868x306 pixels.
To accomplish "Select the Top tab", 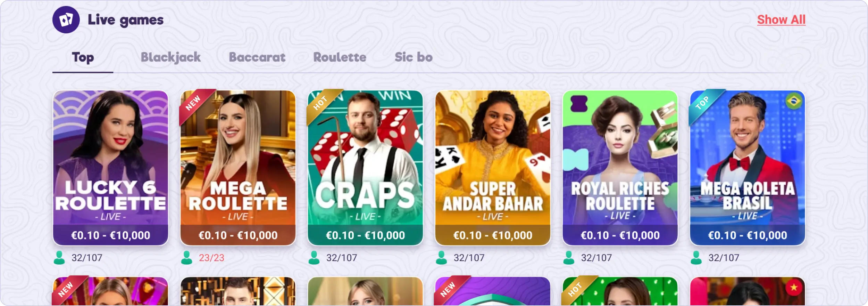I will point(83,57).
